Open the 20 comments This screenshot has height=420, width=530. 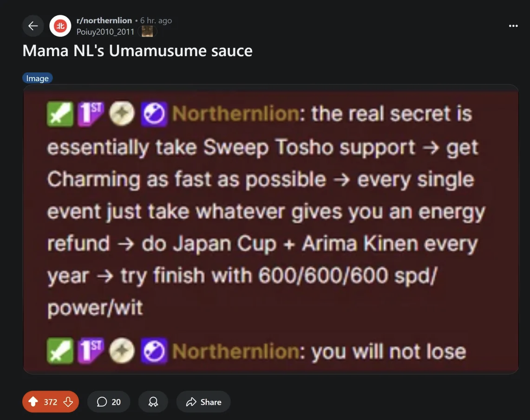pos(109,402)
